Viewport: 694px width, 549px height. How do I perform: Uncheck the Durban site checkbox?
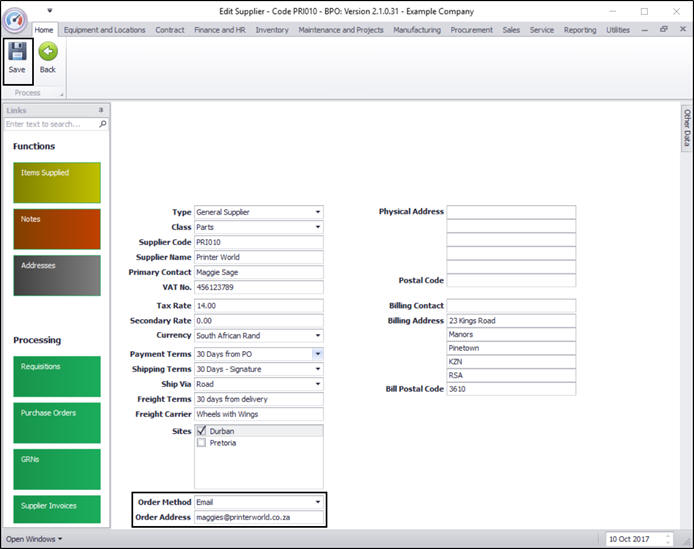coord(202,431)
